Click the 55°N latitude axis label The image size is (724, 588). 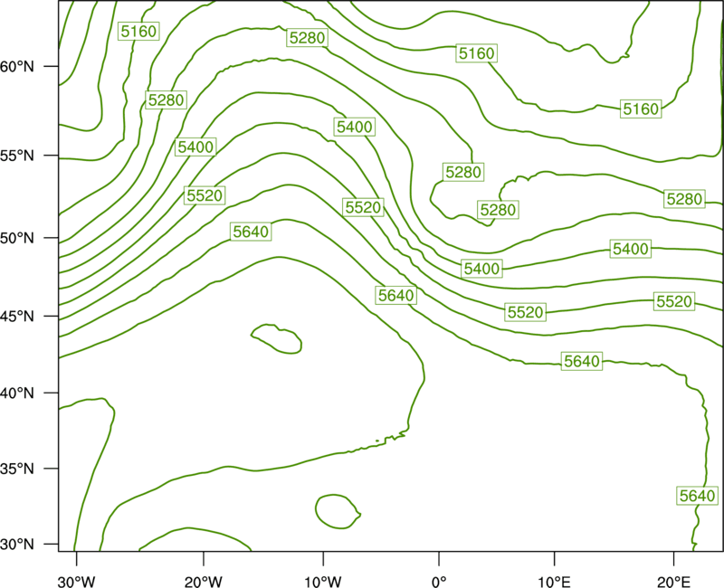click(17, 156)
